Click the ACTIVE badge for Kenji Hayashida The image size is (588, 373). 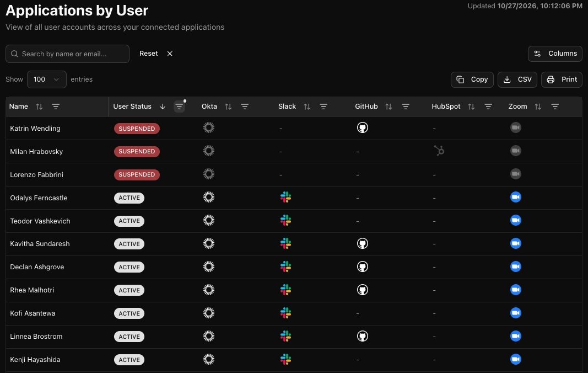pyautogui.click(x=129, y=360)
